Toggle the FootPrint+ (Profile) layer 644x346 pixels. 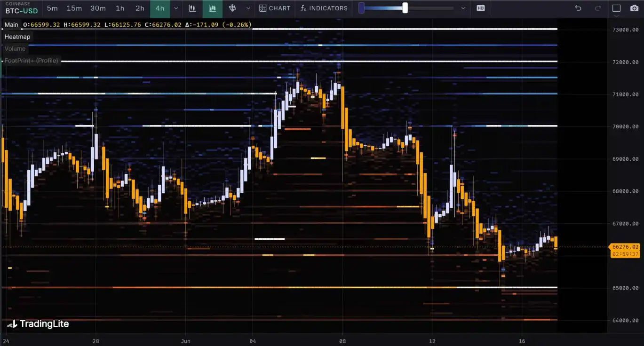[x=31, y=61]
